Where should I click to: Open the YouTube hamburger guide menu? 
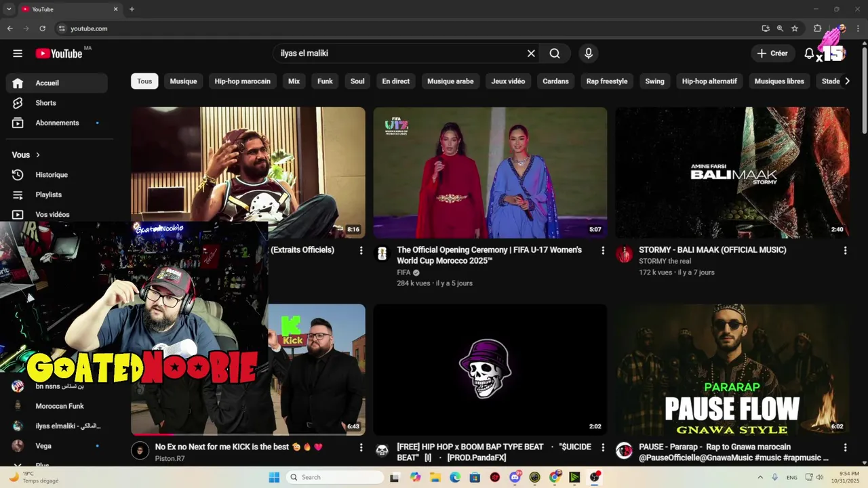pos(18,54)
